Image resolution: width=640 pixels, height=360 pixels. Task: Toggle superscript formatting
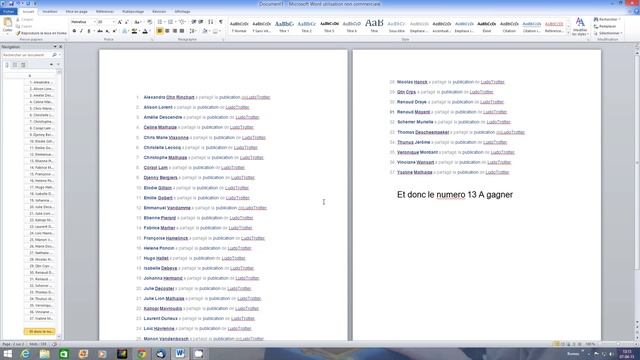(x=114, y=31)
